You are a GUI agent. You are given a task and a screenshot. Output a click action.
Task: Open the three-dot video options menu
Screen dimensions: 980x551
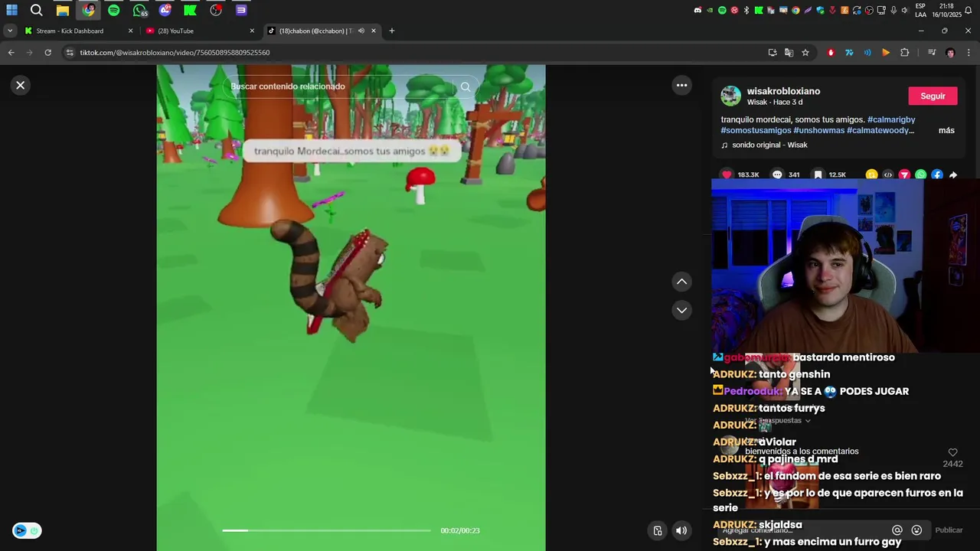681,85
